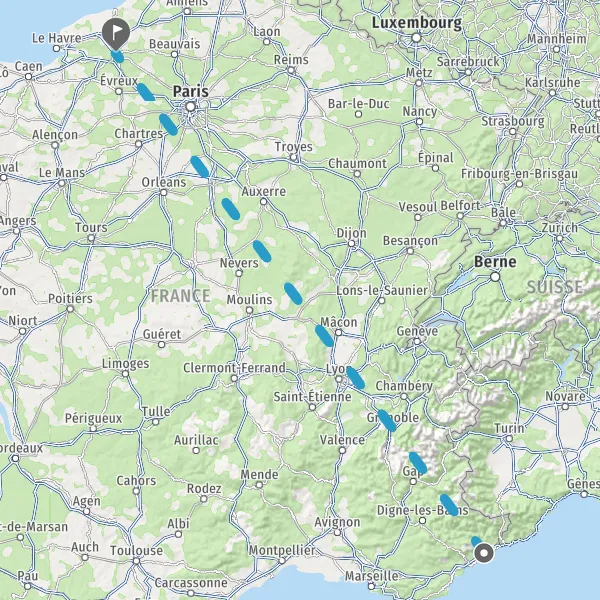
Task: Select the Reims city marker
Action: (x=291, y=70)
